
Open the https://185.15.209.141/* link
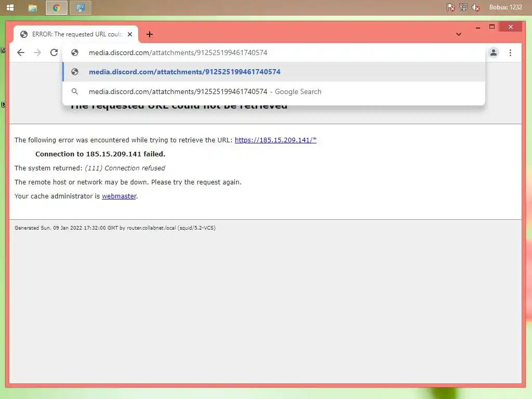click(x=275, y=140)
